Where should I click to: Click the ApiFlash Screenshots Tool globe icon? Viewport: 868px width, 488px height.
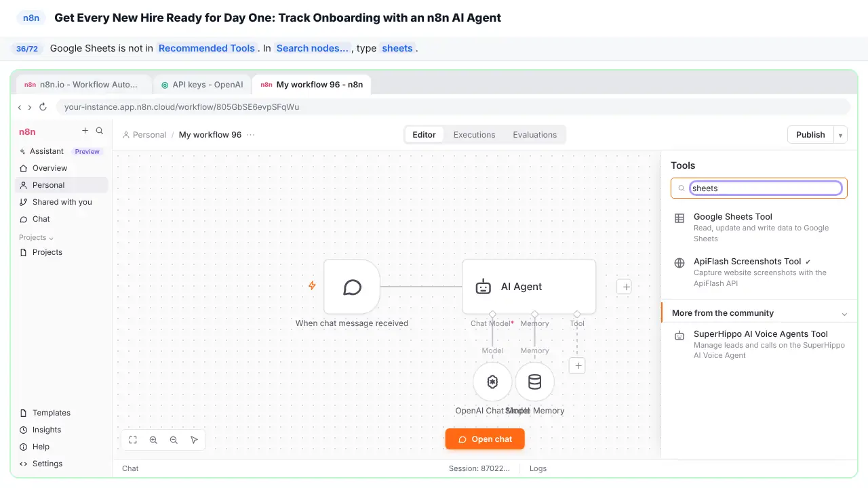click(x=679, y=263)
